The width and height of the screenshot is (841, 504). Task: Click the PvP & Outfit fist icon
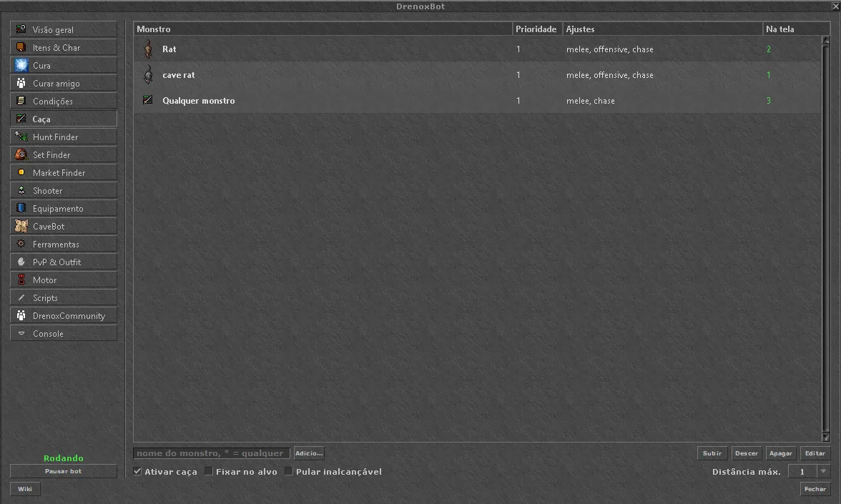[x=21, y=262]
